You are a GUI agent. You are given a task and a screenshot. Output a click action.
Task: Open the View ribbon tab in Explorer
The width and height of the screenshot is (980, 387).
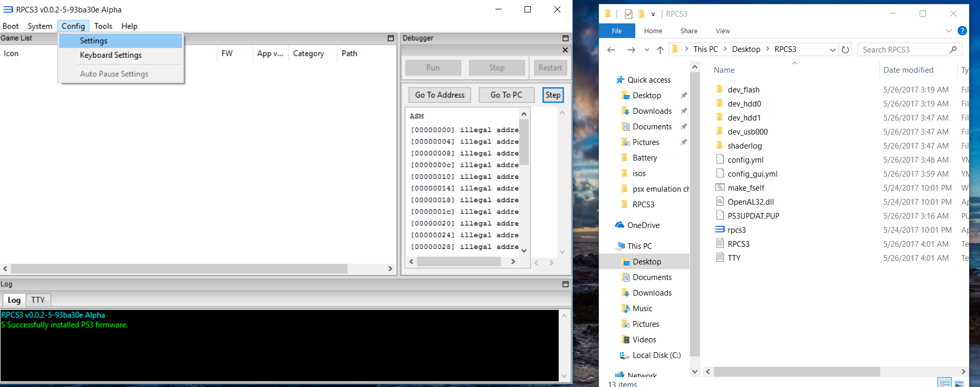coord(723,31)
